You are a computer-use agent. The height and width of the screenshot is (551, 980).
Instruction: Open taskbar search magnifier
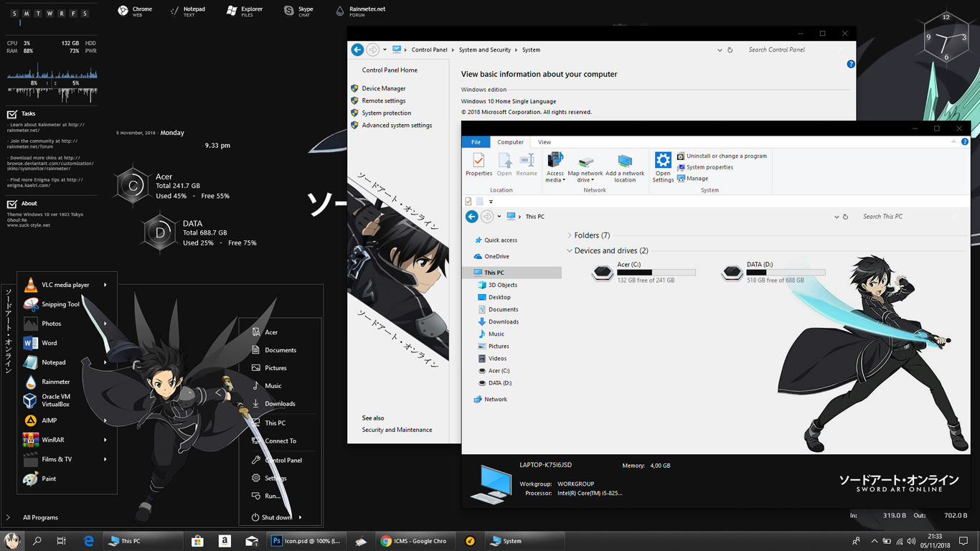(x=37, y=541)
